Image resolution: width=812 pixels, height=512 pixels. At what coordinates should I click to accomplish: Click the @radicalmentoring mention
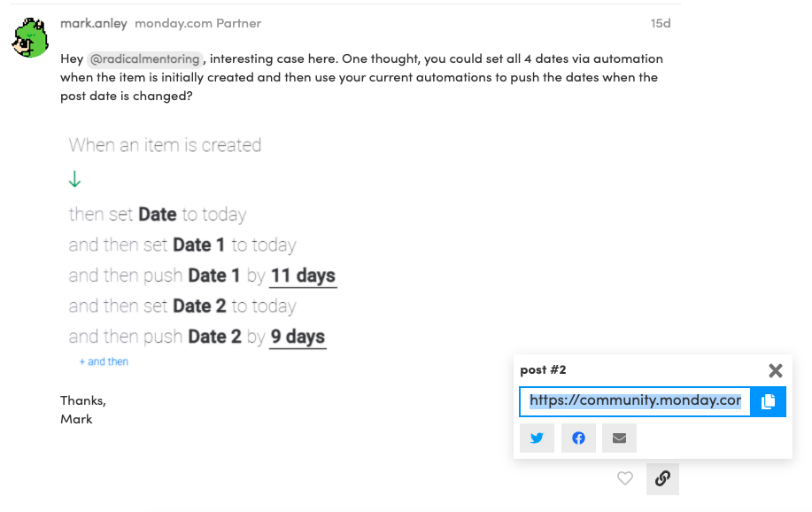(146, 59)
